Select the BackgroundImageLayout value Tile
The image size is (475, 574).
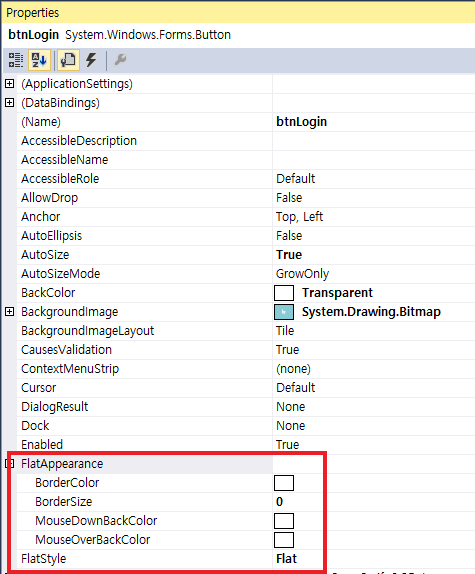pyautogui.click(x=285, y=331)
